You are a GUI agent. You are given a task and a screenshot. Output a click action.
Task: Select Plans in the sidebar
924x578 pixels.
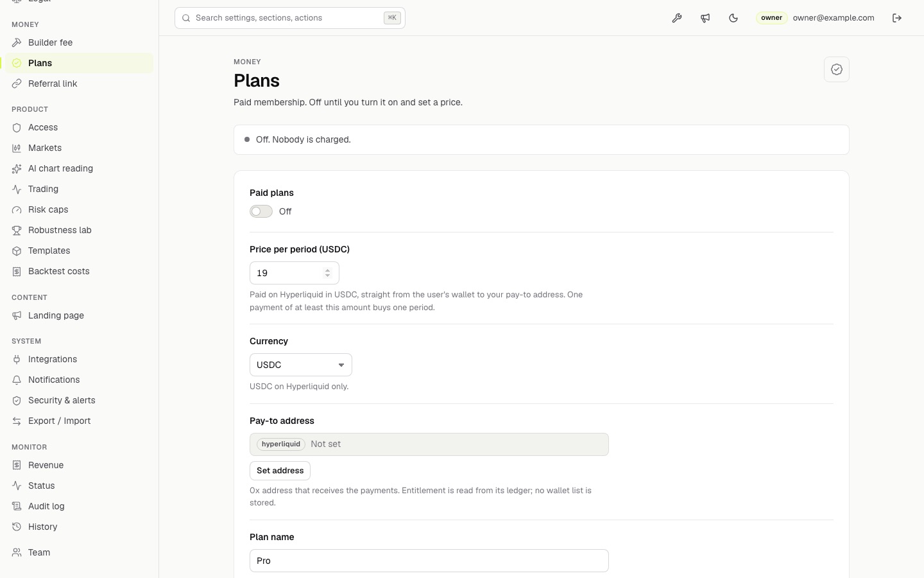point(80,63)
